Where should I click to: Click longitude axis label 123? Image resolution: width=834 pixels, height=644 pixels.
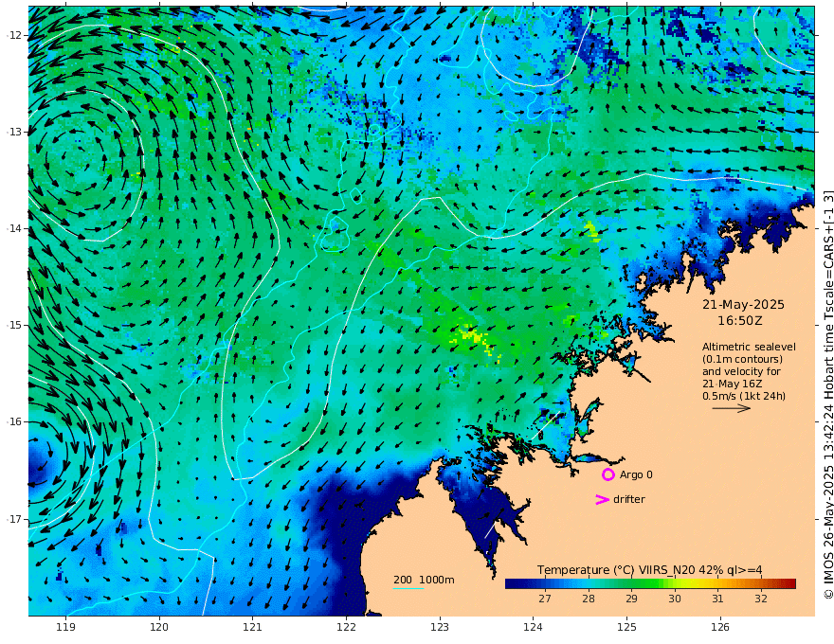[440, 628]
